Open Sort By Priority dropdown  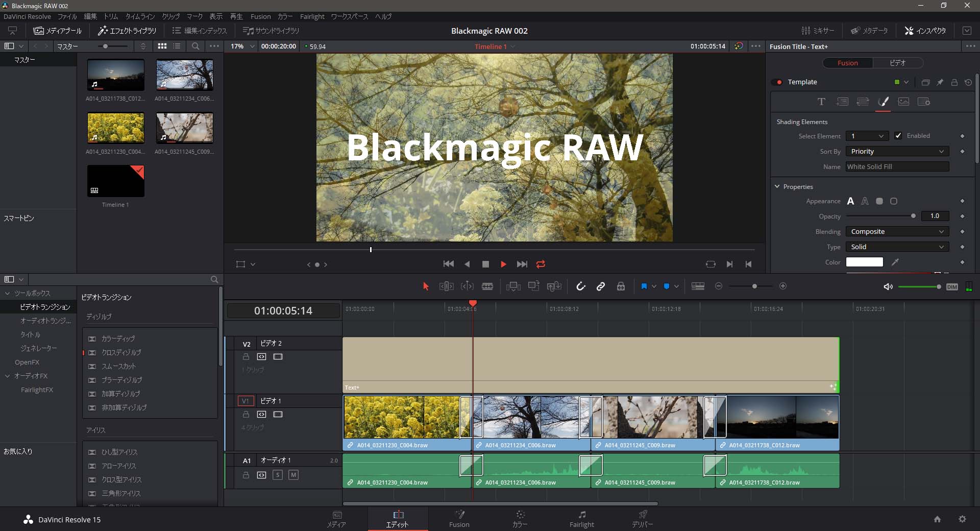pyautogui.click(x=897, y=151)
